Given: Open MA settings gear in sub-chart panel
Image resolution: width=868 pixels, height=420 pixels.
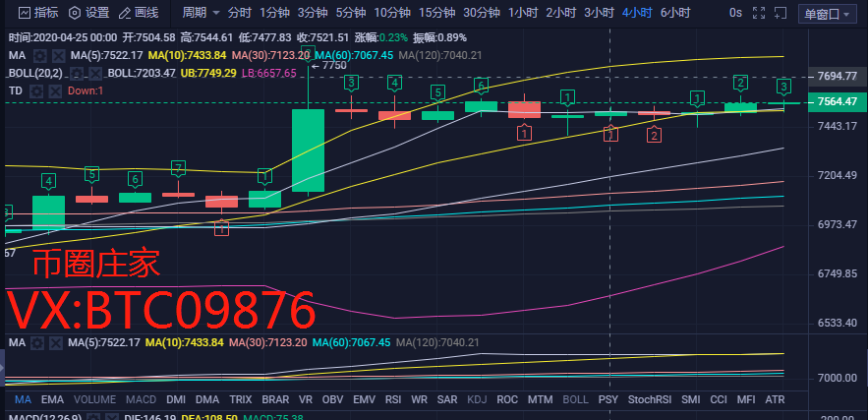Looking at the screenshot, I should click(x=37, y=343).
